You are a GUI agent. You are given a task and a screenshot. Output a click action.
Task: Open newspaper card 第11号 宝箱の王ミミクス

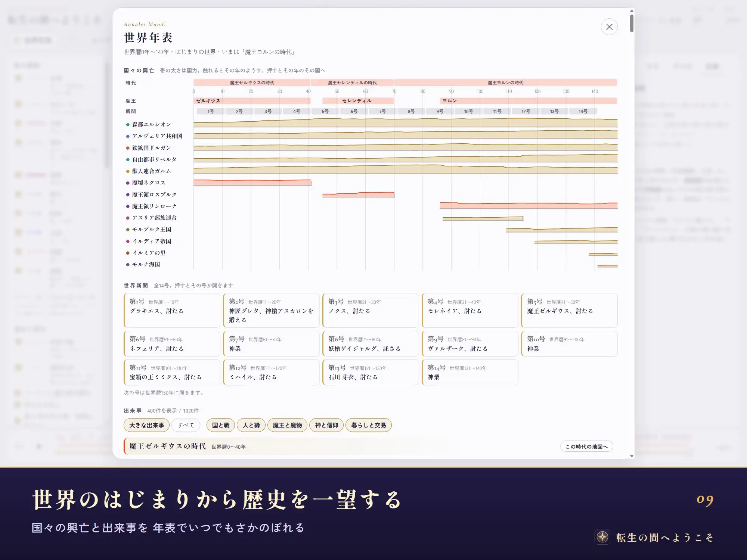[172, 372]
